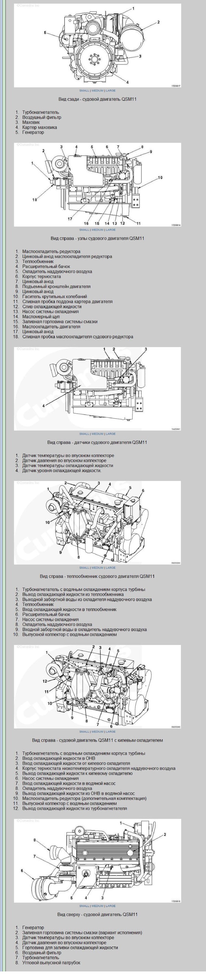Click caption 'Вид справа - датчики судового двигателя QSM11'
Screen dimensions: 206x980
(x=97, y=442)
